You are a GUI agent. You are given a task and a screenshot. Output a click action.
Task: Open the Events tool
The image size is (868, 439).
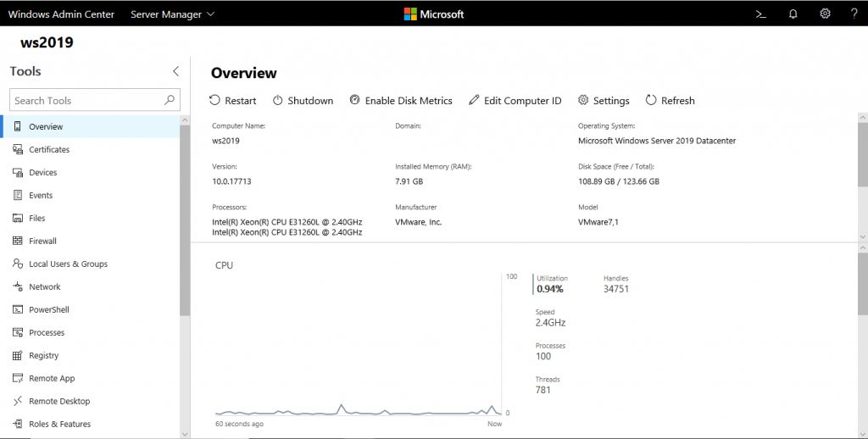click(91, 195)
